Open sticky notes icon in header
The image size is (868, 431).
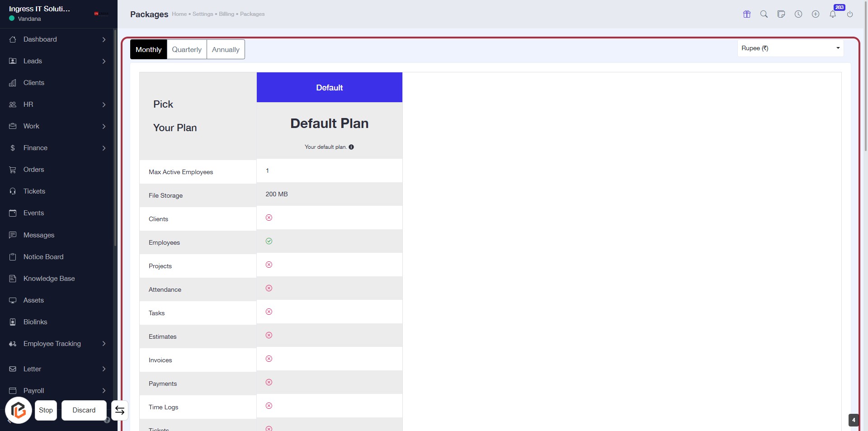coord(781,14)
